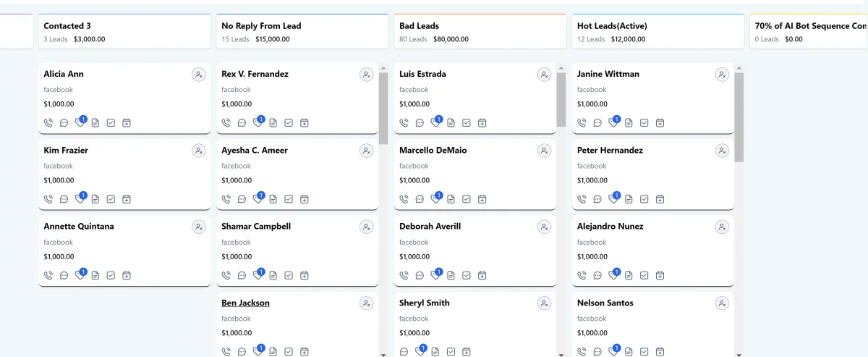868x357 pixels.
Task: Select the Bad Leads stage header
Action: point(480,32)
